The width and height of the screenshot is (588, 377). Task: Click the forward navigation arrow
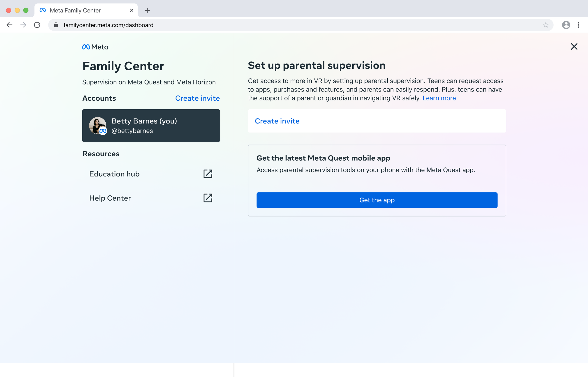point(23,25)
